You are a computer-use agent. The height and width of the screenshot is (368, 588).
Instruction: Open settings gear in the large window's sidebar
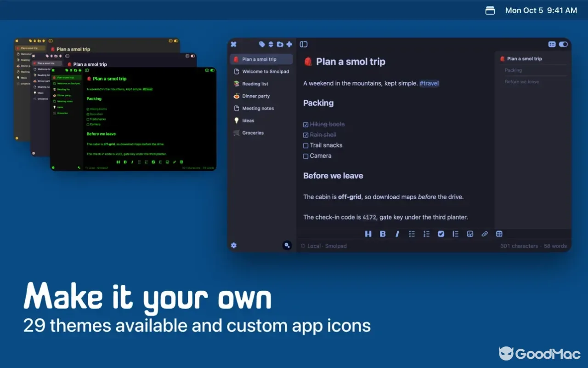click(x=234, y=245)
